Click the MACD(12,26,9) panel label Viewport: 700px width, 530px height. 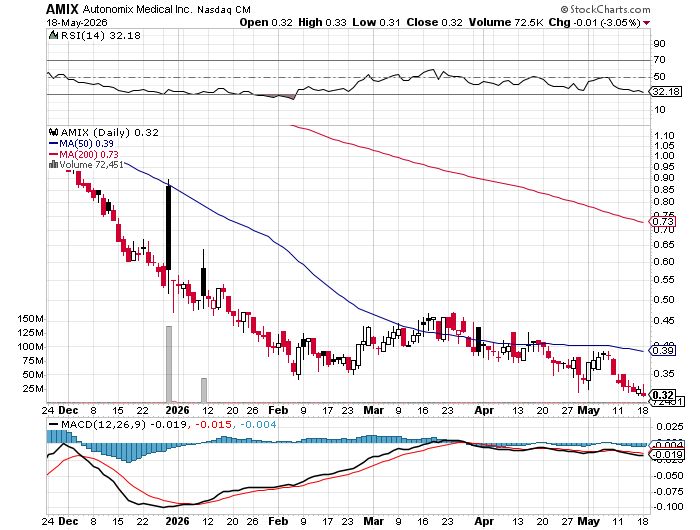click(103, 424)
